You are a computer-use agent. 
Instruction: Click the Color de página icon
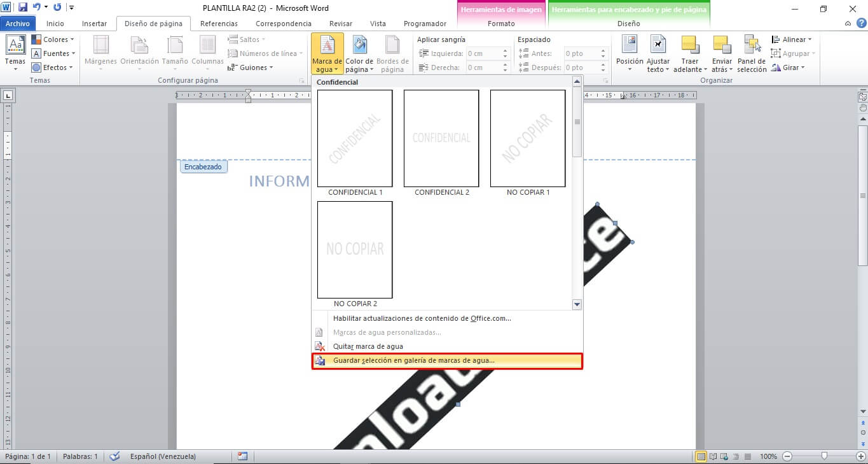(x=360, y=45)
